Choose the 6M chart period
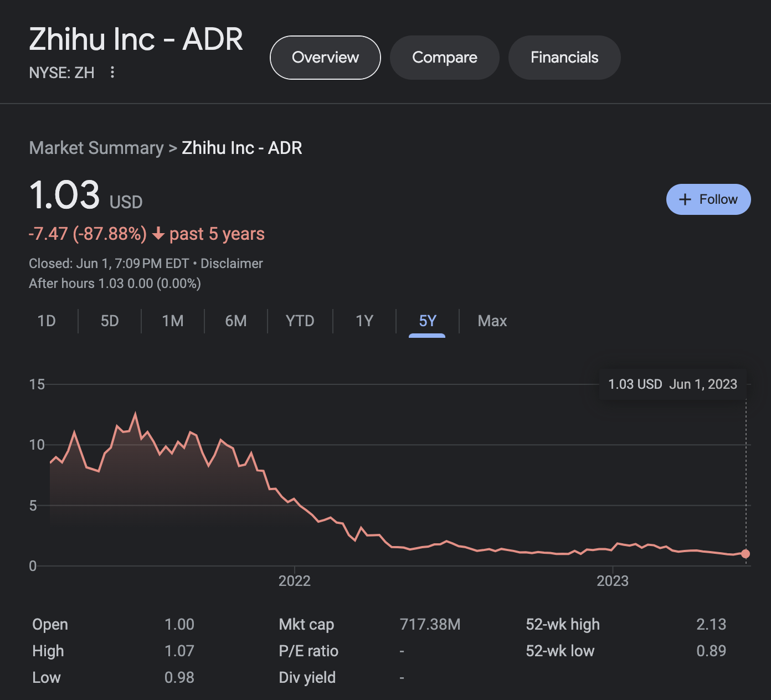771x700 pixels. [x=236, y=321]
